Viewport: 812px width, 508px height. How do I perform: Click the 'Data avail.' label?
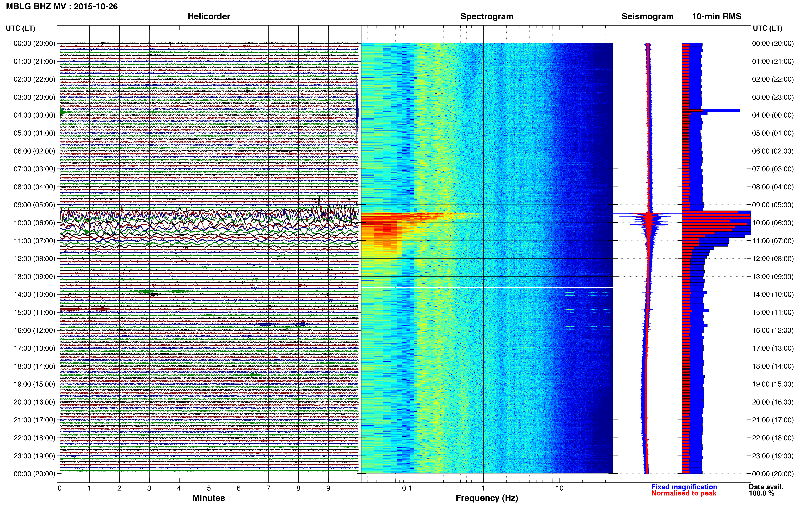[x=766, y=487]
